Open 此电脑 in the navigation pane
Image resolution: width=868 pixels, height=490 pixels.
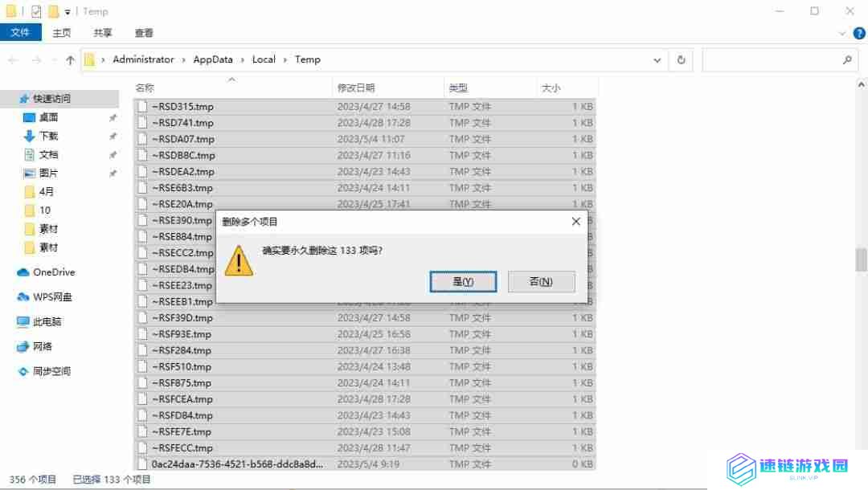coord(47,322)
